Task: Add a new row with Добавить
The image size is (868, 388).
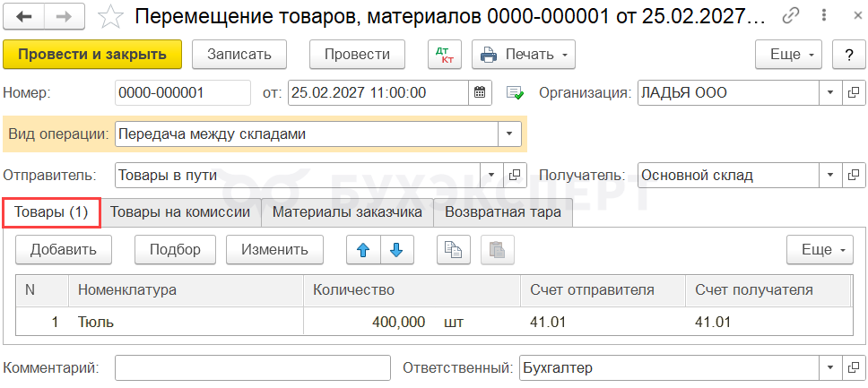Action: 64,250
